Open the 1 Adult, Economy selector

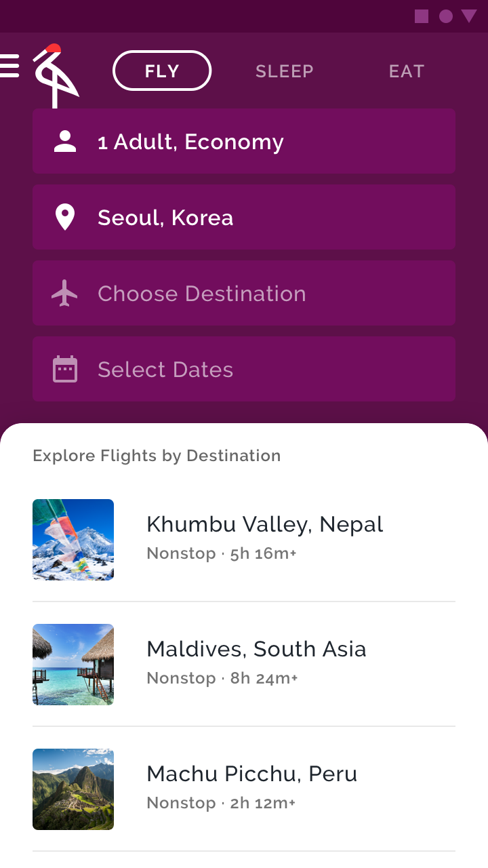click(244, 141)
